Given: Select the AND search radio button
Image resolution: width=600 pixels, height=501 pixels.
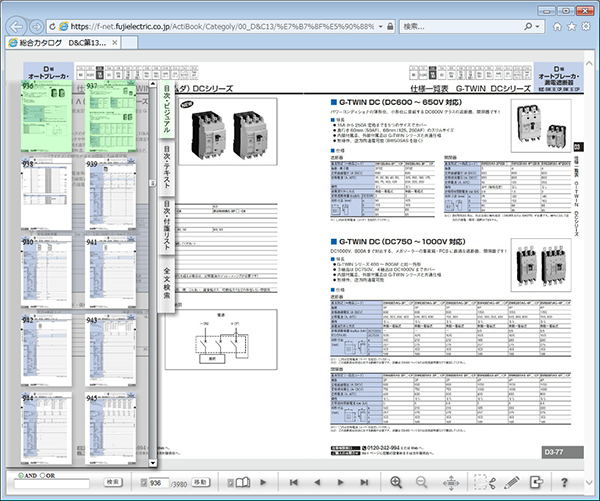Looking at the screenshot, I should click(21, 475).
